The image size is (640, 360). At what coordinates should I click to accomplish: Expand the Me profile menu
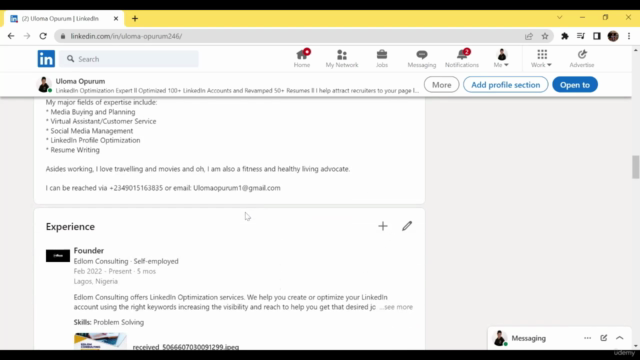click(501, 58)
